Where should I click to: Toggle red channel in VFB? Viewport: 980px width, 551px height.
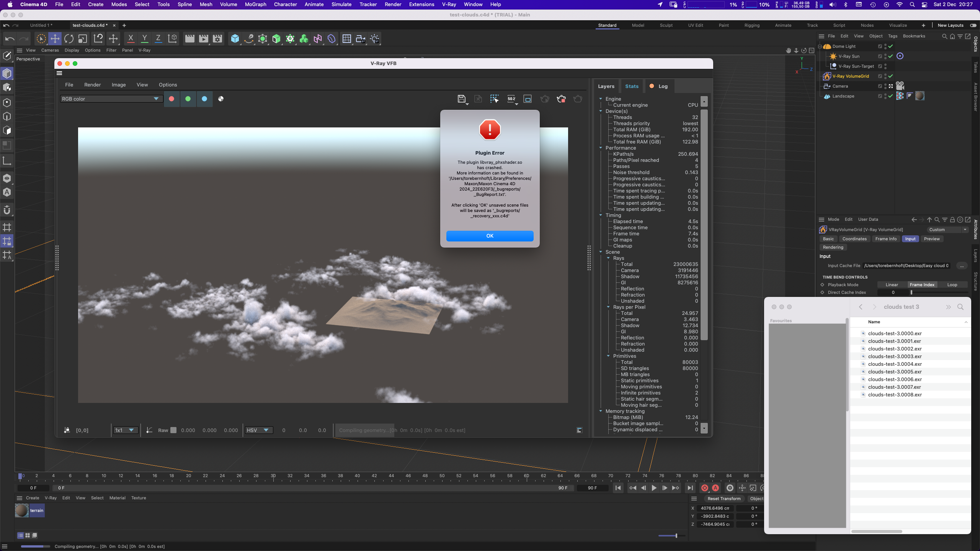pyautogui.click(x=171, y=99)
